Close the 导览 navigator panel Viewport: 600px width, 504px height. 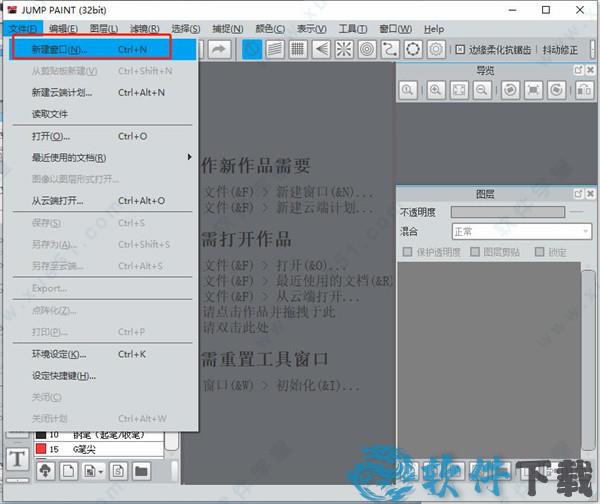[x=590, y=70]
